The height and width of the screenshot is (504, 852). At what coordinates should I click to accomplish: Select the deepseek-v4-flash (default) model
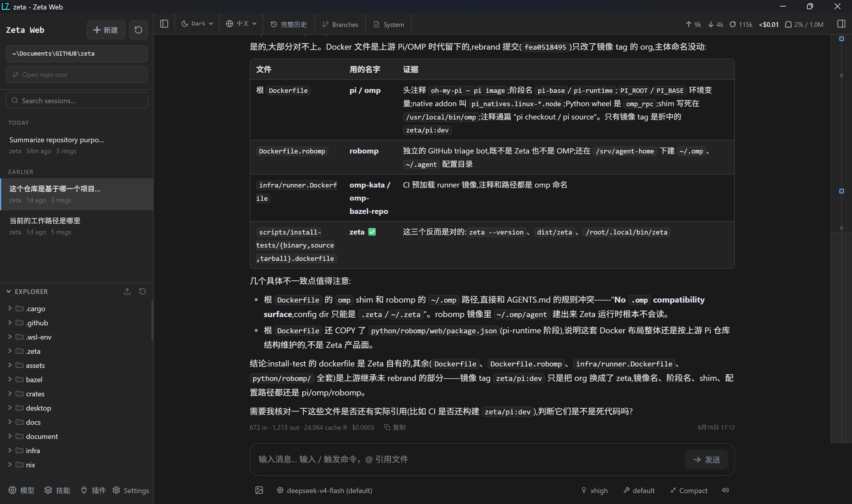[324, 490]
